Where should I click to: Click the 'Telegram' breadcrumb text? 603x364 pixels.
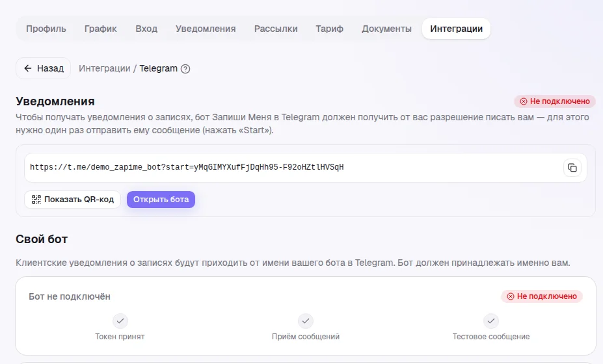(x=159, y=68)
